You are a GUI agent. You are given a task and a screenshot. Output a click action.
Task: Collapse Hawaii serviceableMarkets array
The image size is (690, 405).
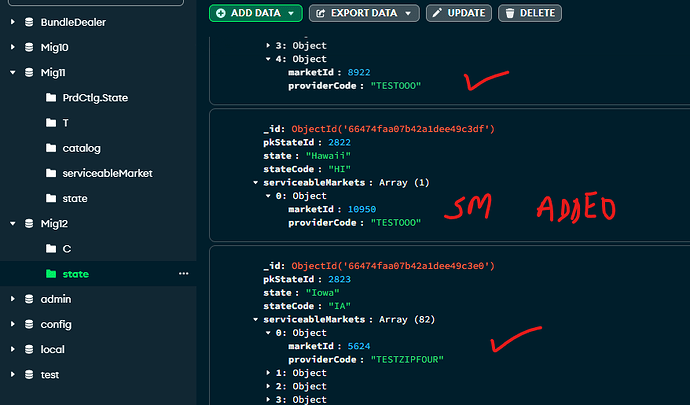[256, 183]
